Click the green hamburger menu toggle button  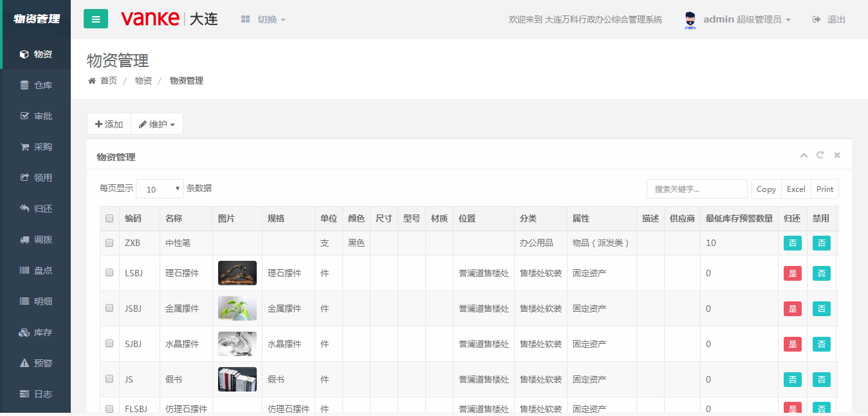(x=96, y=19)
